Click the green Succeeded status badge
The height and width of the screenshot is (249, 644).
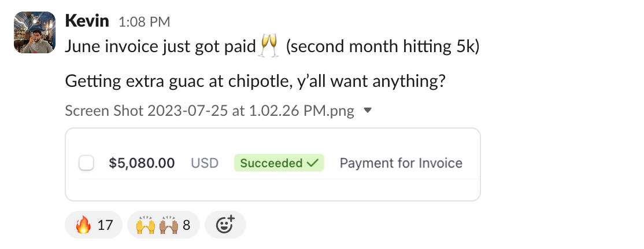[279, 163]
